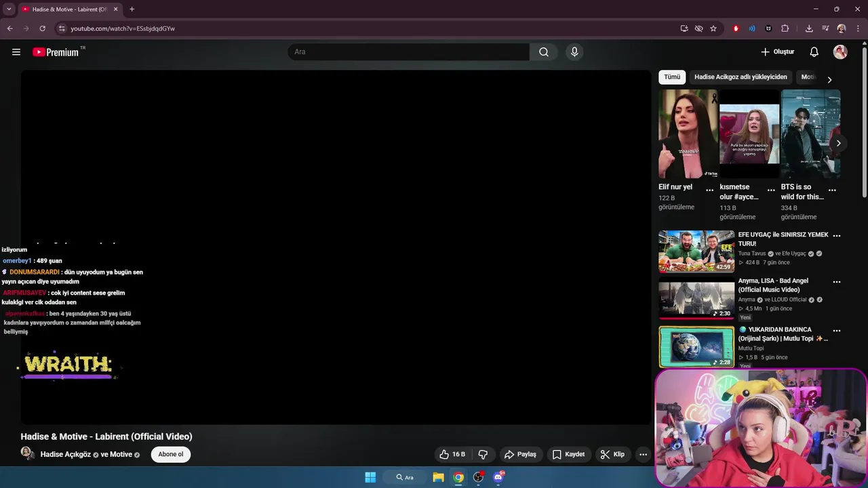Viewport: 868px width, 488px height.
Task: Open YUKARIDAN BAKINCA video title
Action: point(784,334)
